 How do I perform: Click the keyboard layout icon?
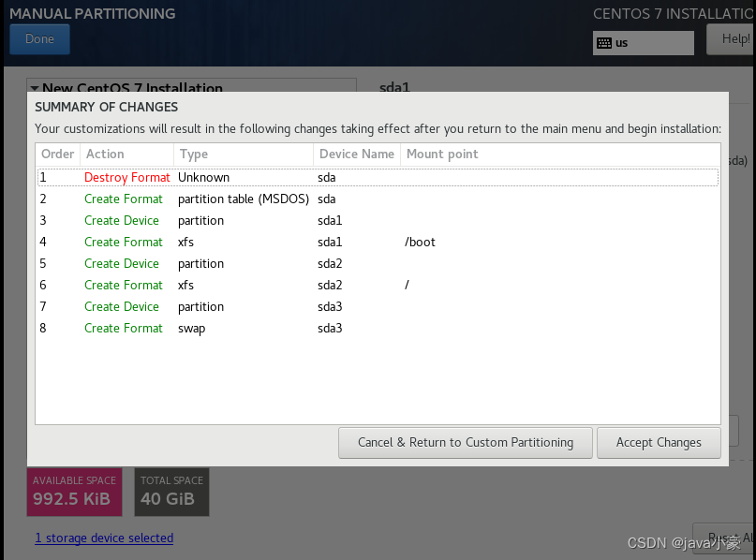click(x=603, y=43)
